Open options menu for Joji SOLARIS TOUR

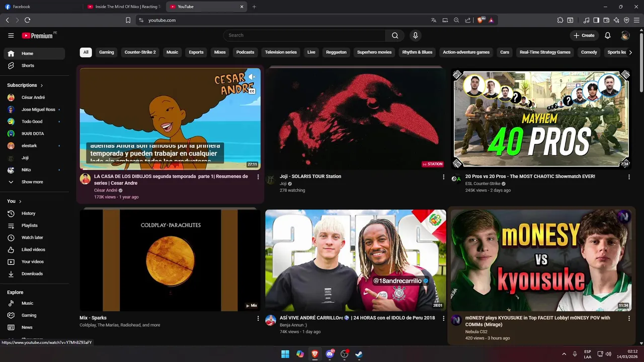443,177
